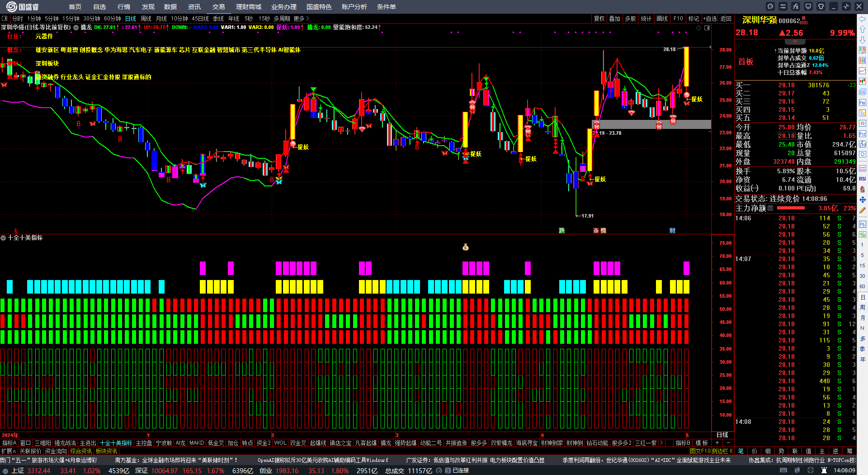
Task: Open the watchlist check table sidebar icon
Action: (x=863, y=50)
